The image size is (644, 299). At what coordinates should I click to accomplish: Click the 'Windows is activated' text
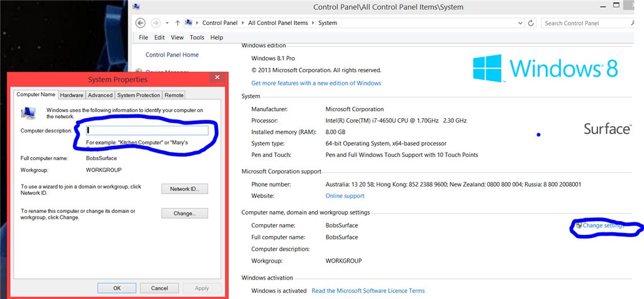[x=279, y=290]
